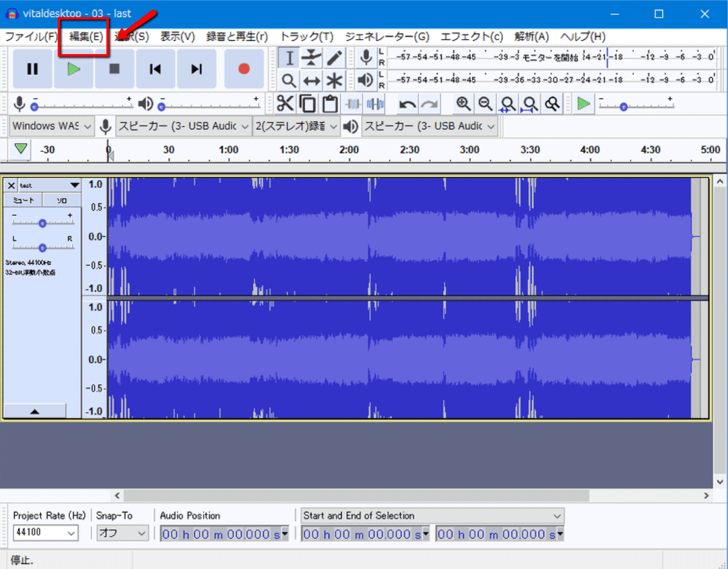Click the Undo arrow icon

[407, 103]
